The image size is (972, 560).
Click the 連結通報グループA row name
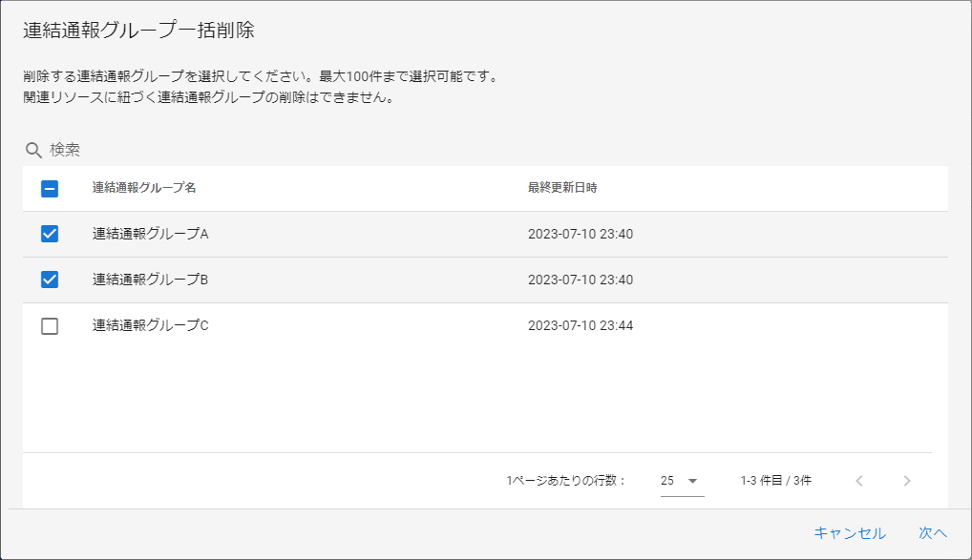tap(150, 234)
